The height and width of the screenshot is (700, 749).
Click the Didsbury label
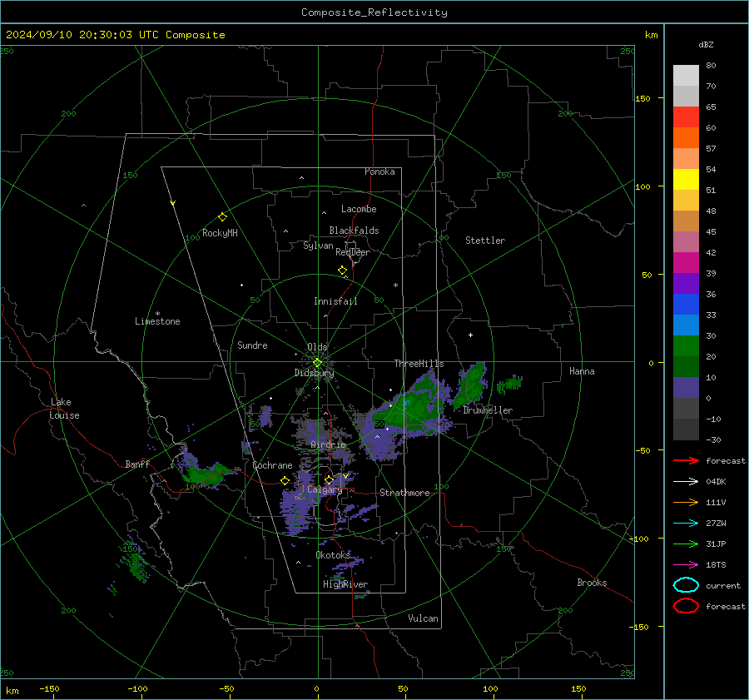point(314,373)
